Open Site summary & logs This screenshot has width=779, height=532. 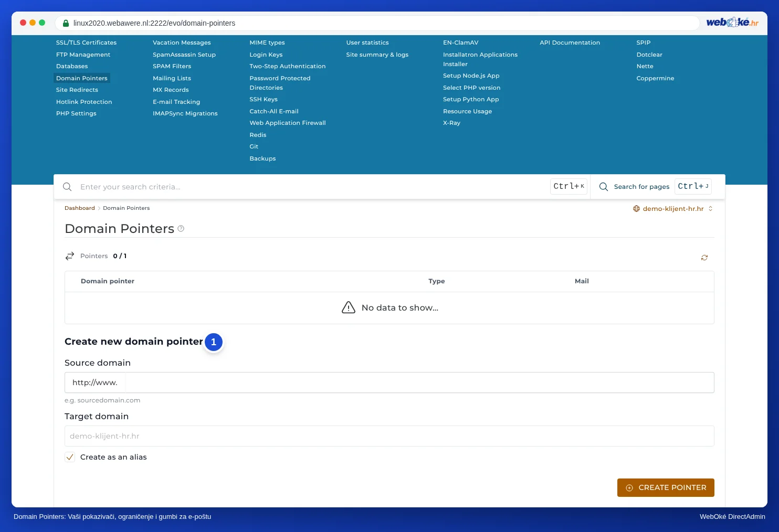tap(377, 55)
